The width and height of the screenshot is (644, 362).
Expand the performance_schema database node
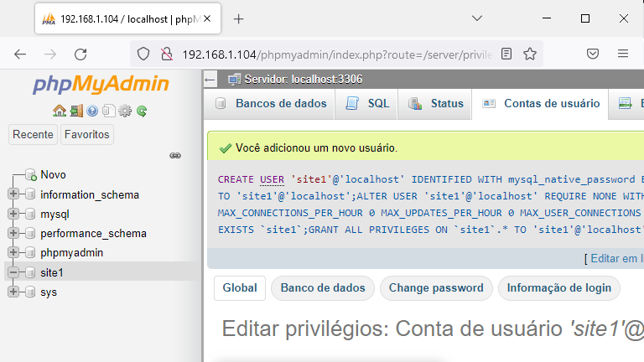(13, 233)
